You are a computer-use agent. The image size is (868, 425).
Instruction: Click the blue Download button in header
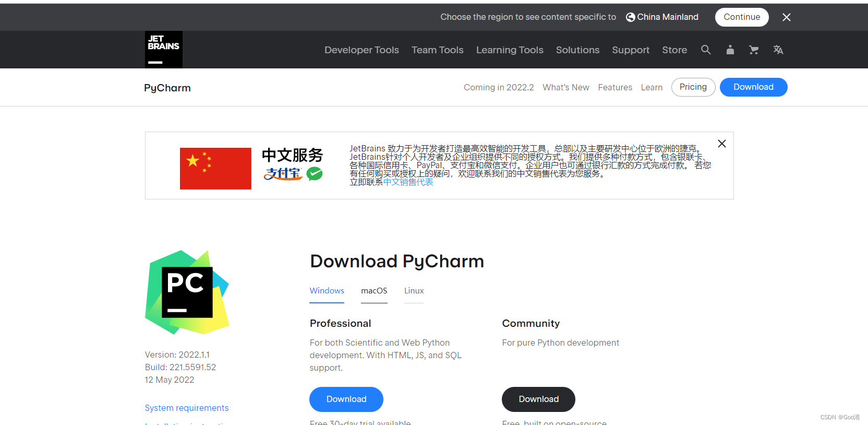click(x=753, y=87)
